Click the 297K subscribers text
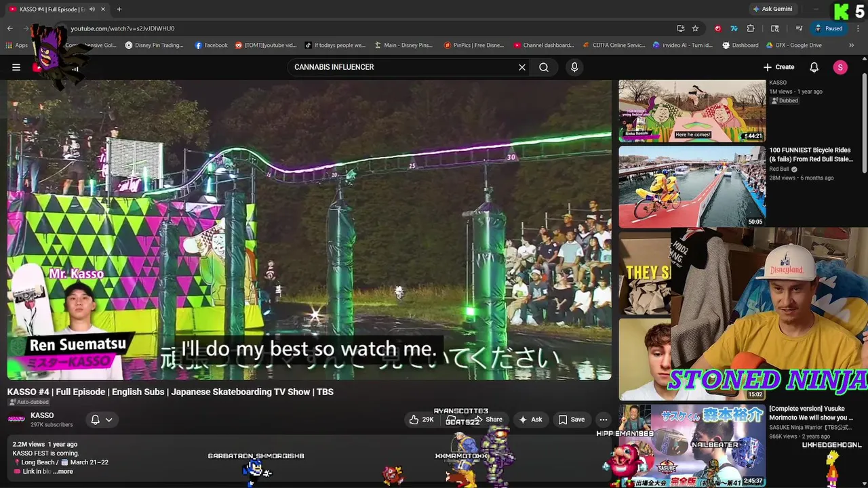The width and height of the screenshot is (868, 488). (52, 425)
